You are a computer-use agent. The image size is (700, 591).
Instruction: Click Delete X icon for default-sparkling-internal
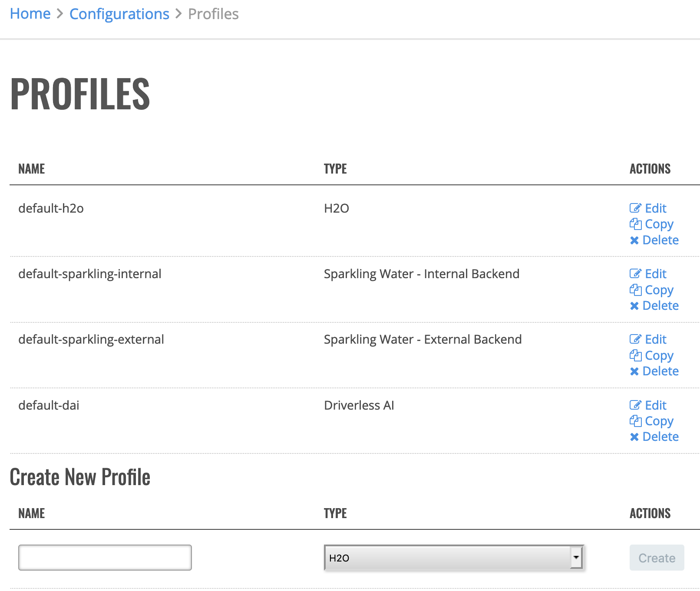coord(634,306)
